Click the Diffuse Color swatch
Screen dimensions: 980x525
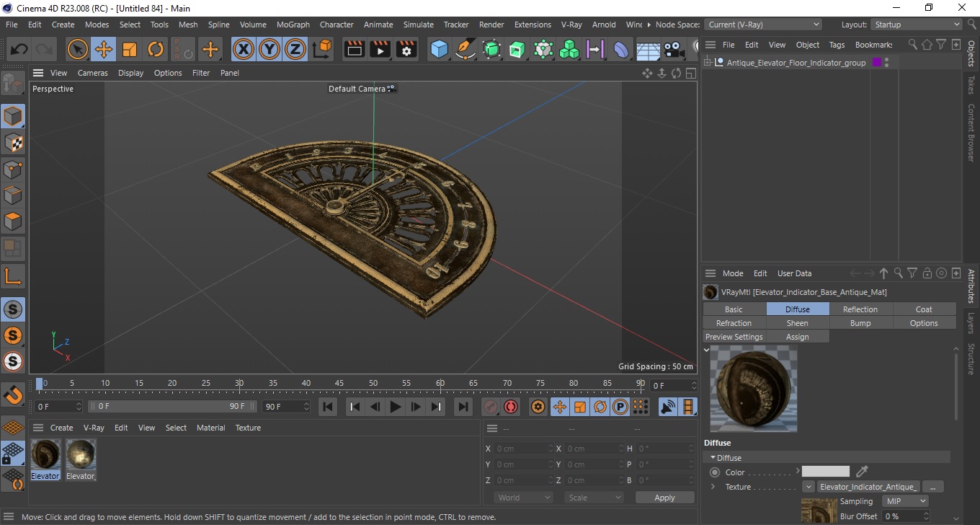click(x=826, y=472)
